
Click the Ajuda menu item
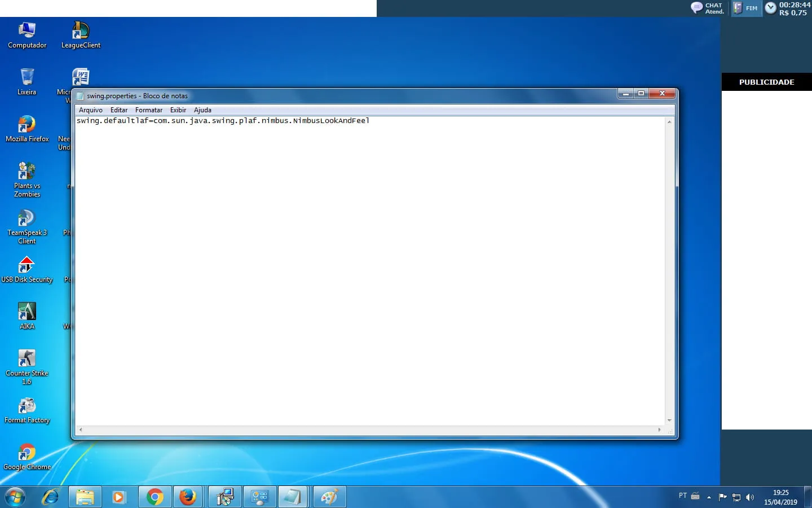(202, 110)
